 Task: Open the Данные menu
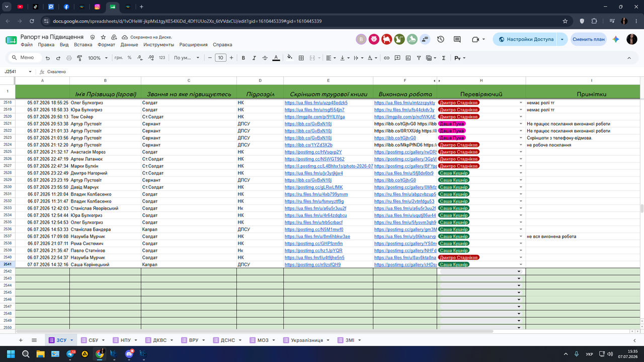pos(129,45)
